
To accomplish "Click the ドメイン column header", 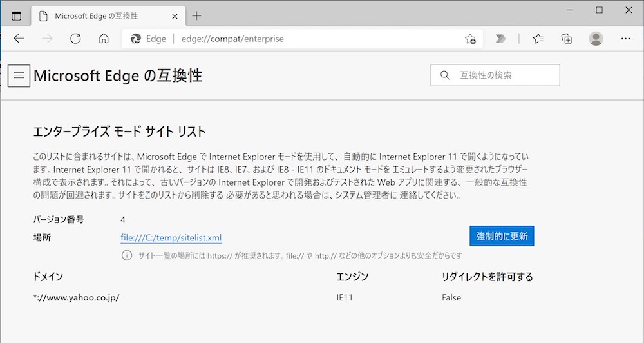I will pos(48,277).
